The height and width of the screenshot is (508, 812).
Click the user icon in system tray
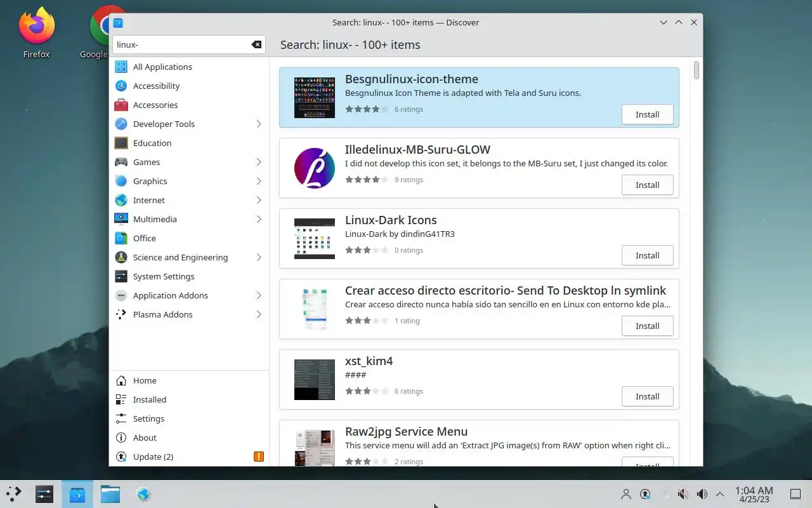626,494
